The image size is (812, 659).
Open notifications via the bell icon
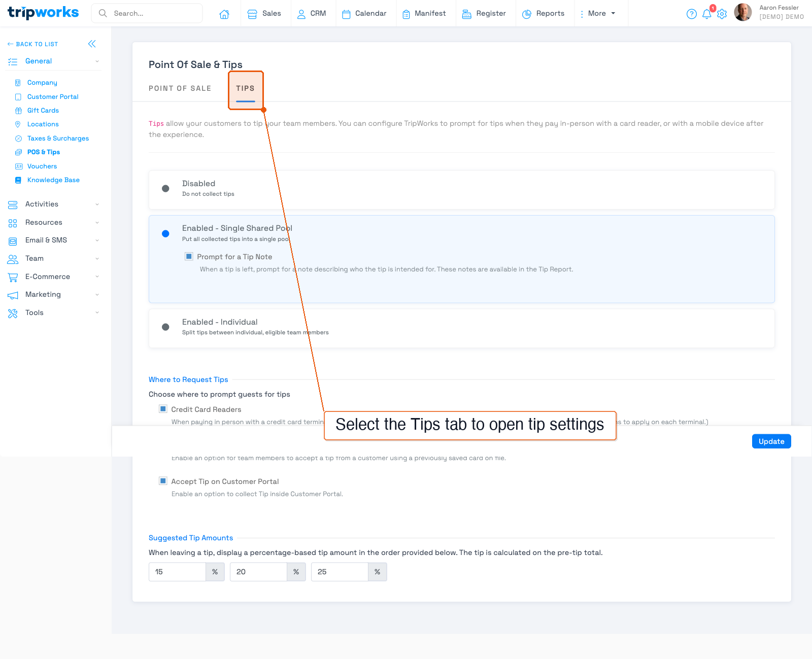click(x=707, y=14)
